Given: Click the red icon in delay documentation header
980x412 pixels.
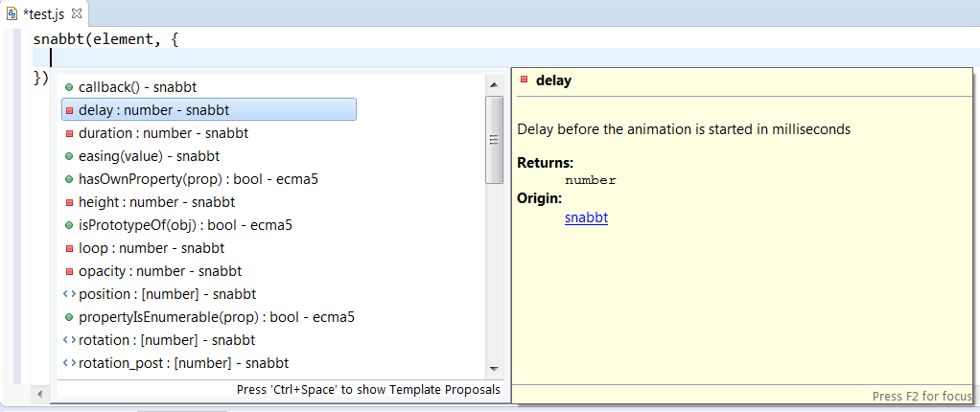Looking at the screenshot, I should (x=524, y=80).
